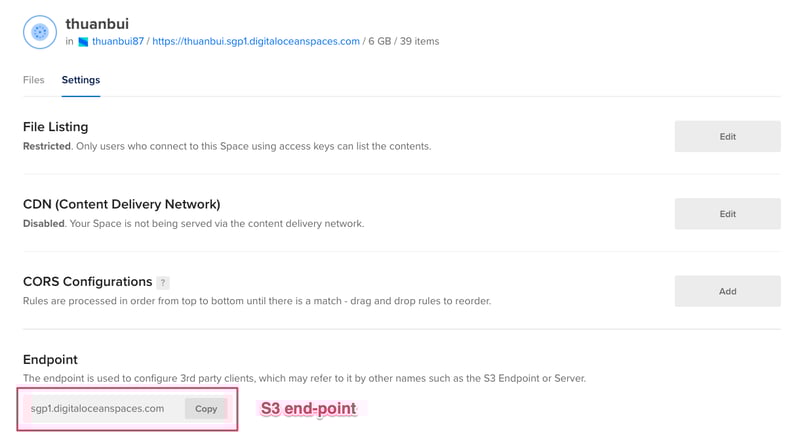Click the small project icon before thuanbui87
Screen dimensions: 800x440
coord(84,42)
